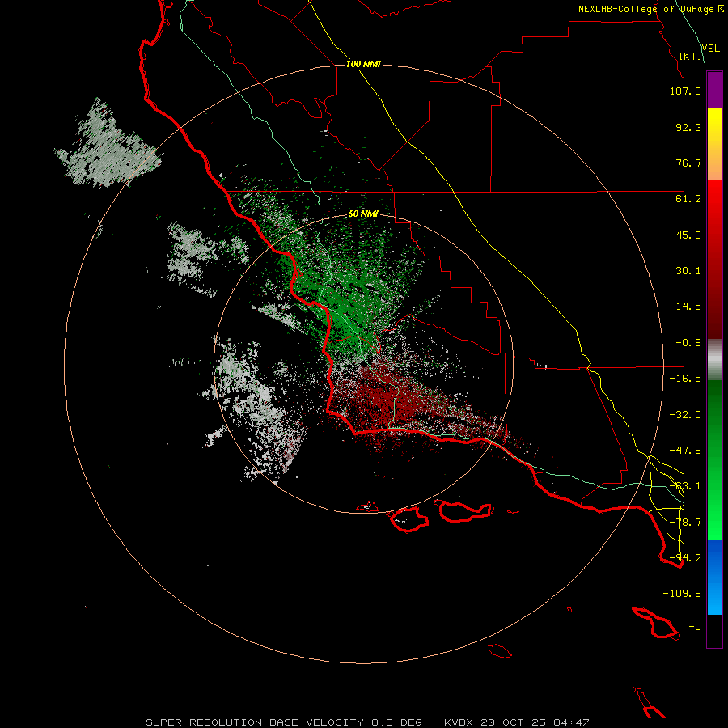This screenshot has width=728, height=728.
Task: Click the gray near-zero segment of color bar
Action: point(714,360)
